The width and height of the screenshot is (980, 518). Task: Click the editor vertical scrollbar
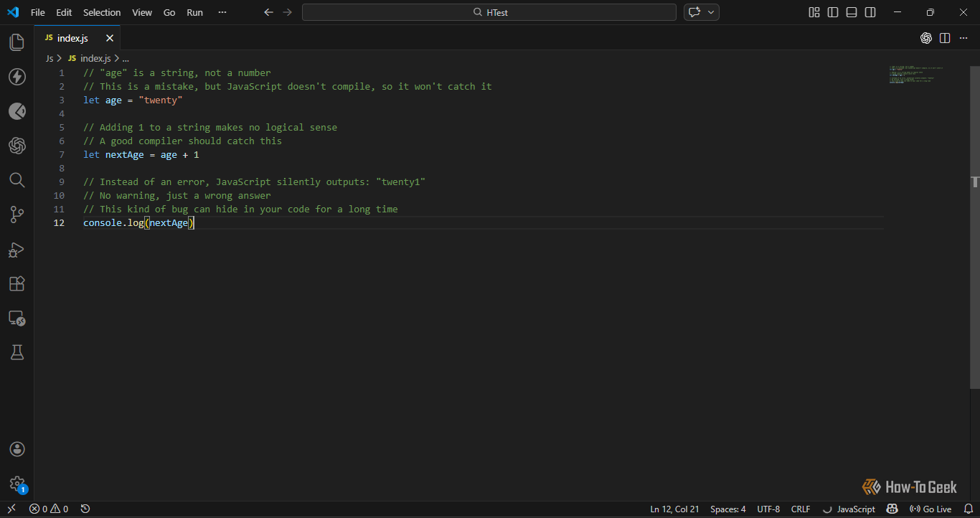[x=975, y=227]
